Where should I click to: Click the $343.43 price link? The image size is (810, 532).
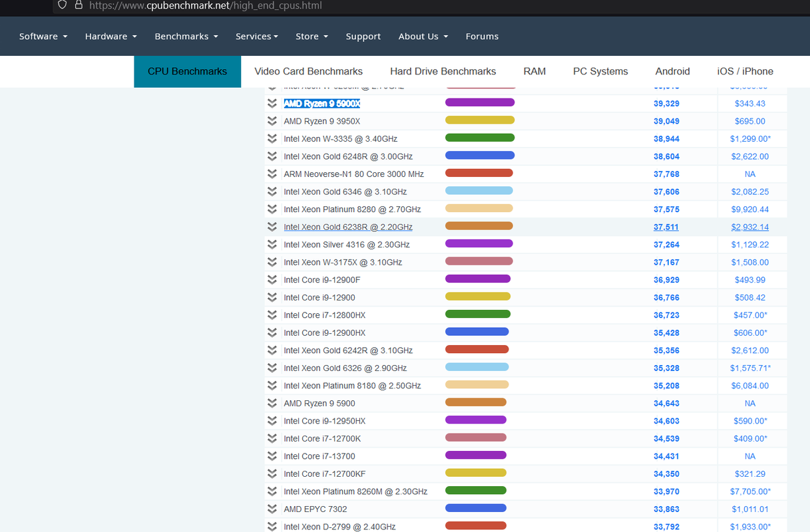point(750,104)
